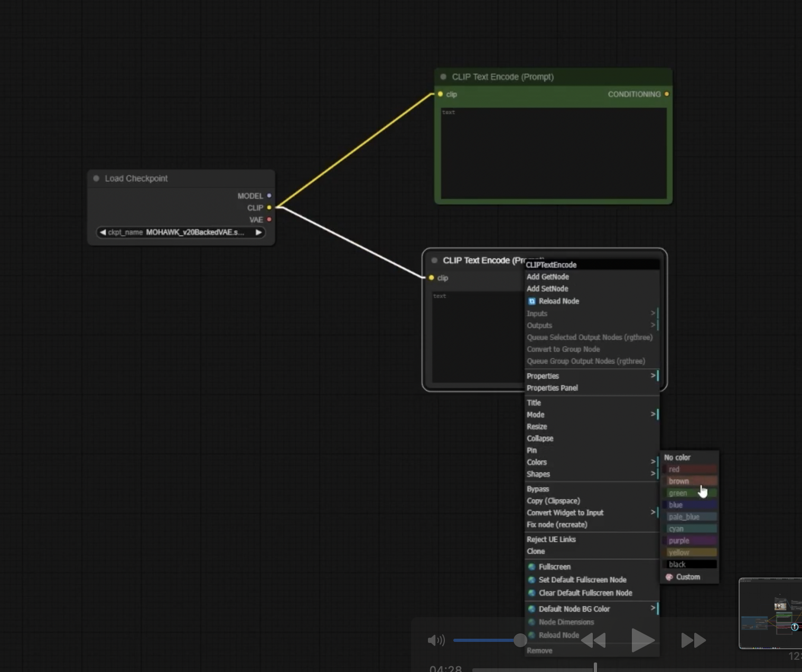Click the Reload Node refresh icon entry
The width and height of the screenshot is (802, 672).
pyautogui.click(x=592, y=301)
